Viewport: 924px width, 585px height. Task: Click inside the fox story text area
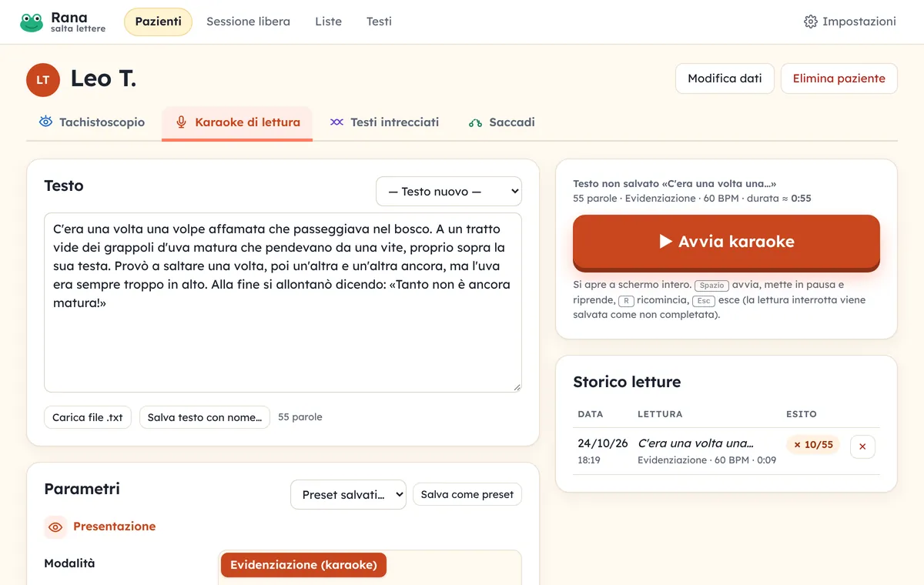tap(283, 303)
